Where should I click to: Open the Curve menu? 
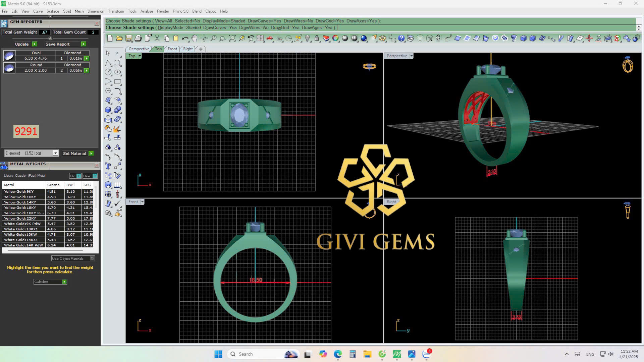[38, 11]
